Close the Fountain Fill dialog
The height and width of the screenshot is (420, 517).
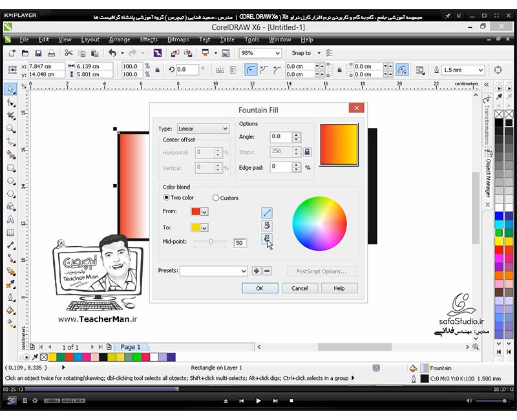(x=357, y=108)
